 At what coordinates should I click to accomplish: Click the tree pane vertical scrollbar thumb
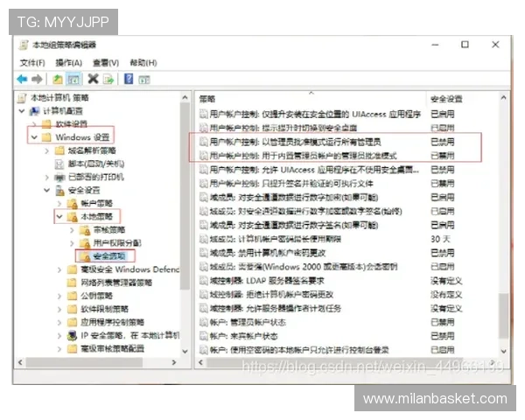pos(185,196)
